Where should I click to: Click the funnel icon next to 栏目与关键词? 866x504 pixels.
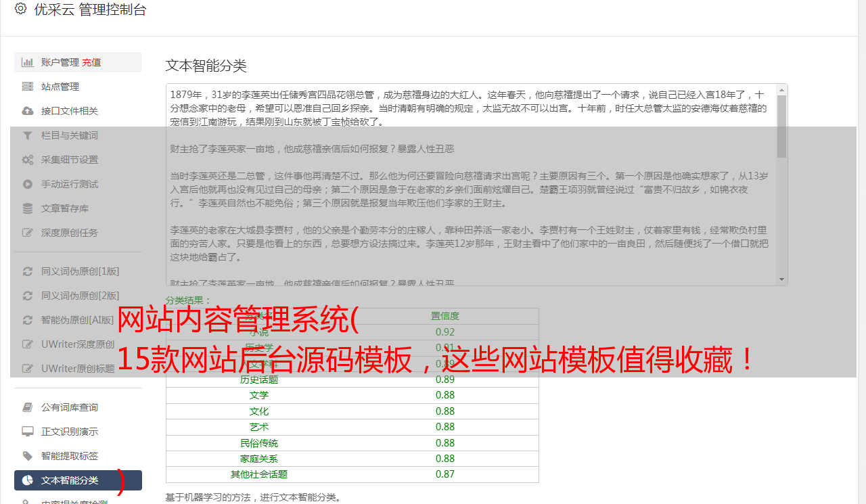point(28,135)
